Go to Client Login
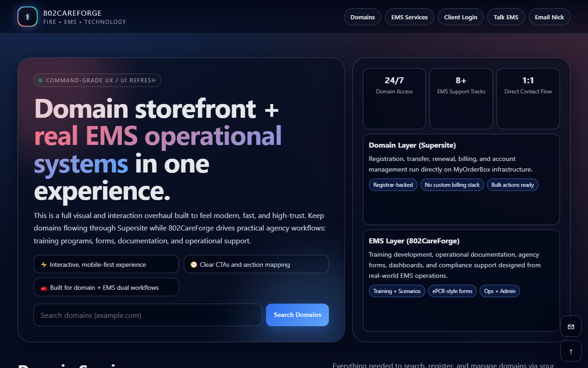 click(460, 17)
